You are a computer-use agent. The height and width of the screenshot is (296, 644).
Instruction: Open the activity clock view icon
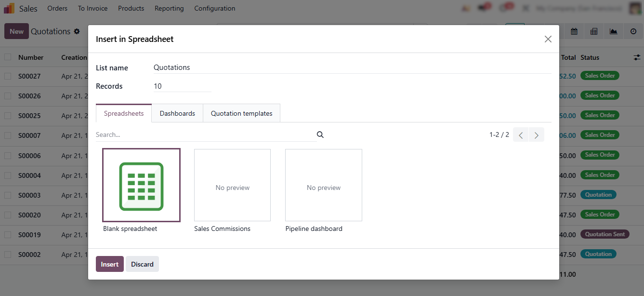tap(633, 31)
